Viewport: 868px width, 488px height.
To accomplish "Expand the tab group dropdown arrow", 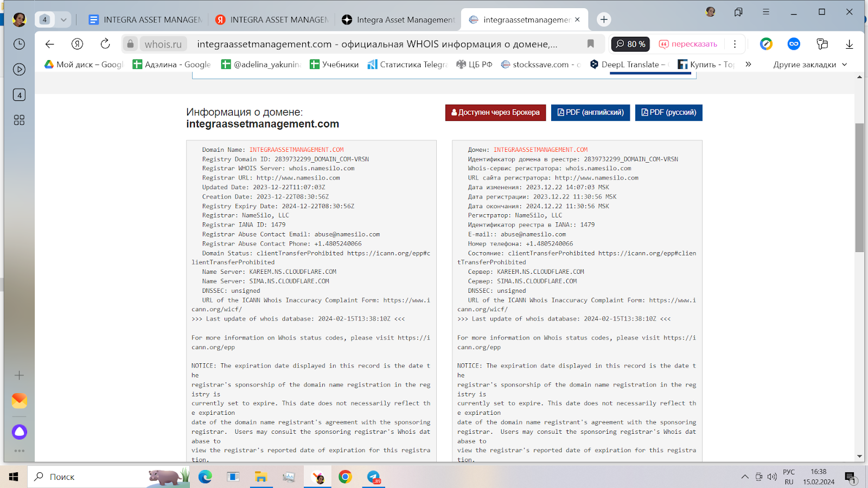I will pyautogui.click(x=63, y=20).
